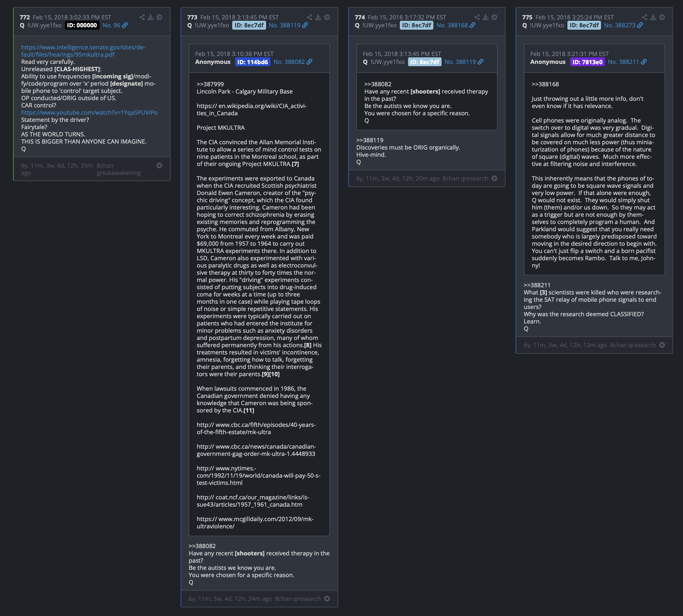Image resolution: width=683 pixels, height=616 pixels.
Task: Open quoted No. 388119 link inside post 774
Action: point(460,62)
